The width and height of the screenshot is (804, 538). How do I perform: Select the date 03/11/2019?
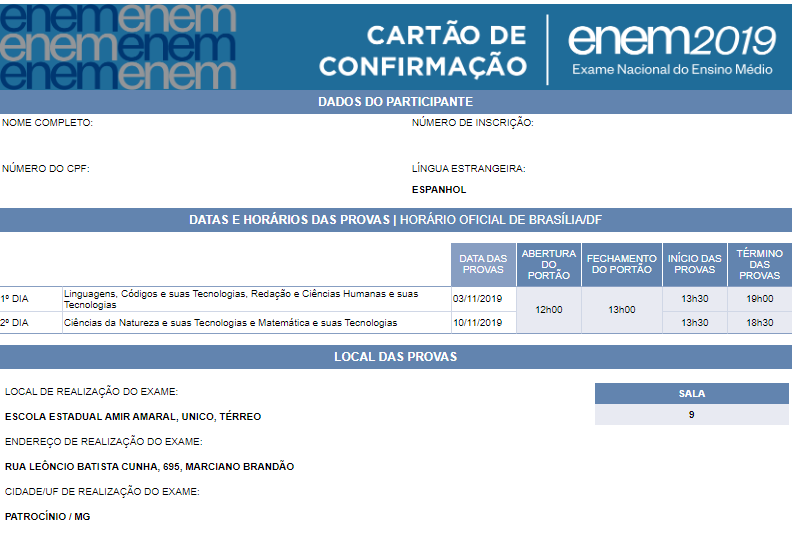click(x=477, y=299)
